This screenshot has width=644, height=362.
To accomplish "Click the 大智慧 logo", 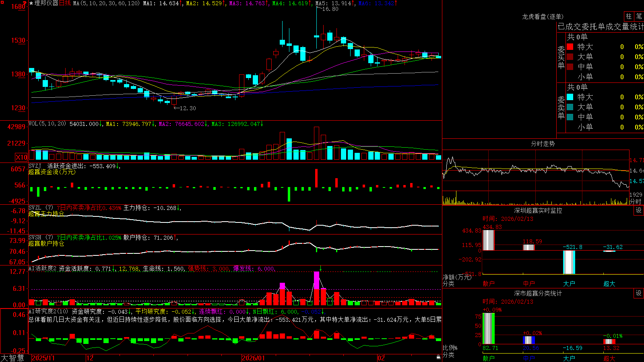I will [12, 358].
